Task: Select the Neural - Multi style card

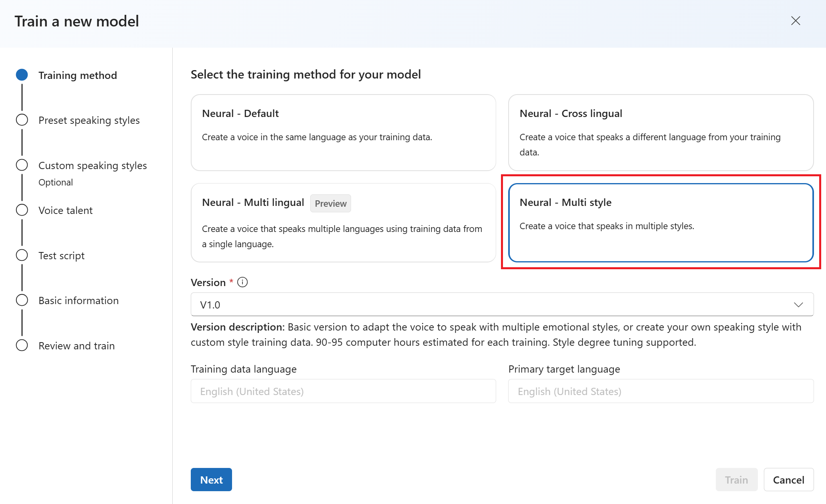Action: (x=661, y=223)
